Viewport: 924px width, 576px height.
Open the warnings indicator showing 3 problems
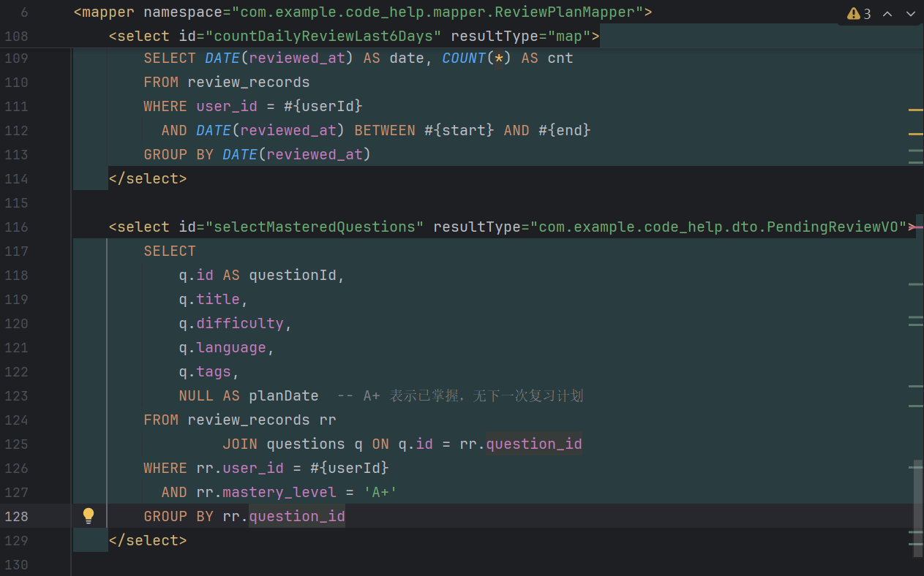[x=859, y=14]
